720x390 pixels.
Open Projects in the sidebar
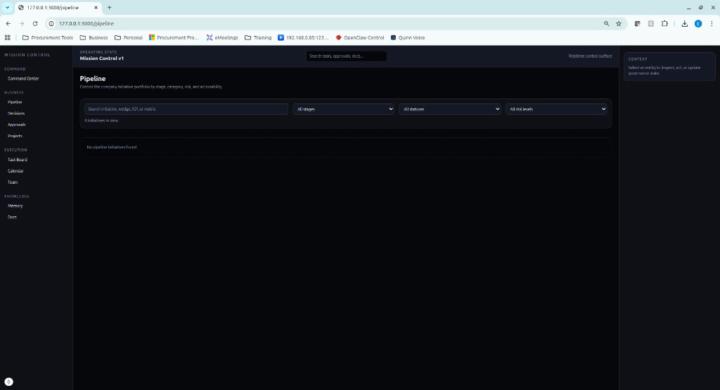point(15,136)
